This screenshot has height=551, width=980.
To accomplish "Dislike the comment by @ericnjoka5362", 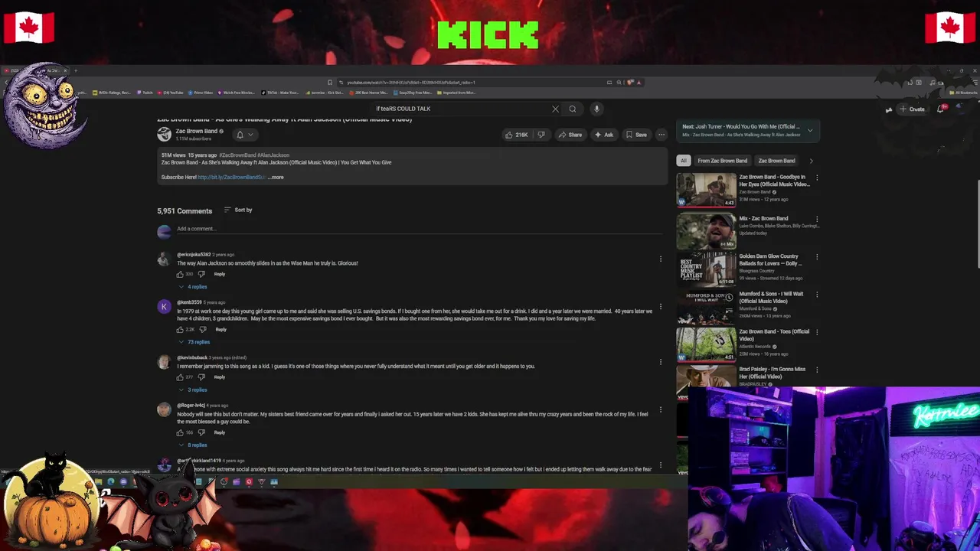I will pyautogui.click(x=201, y=274).
